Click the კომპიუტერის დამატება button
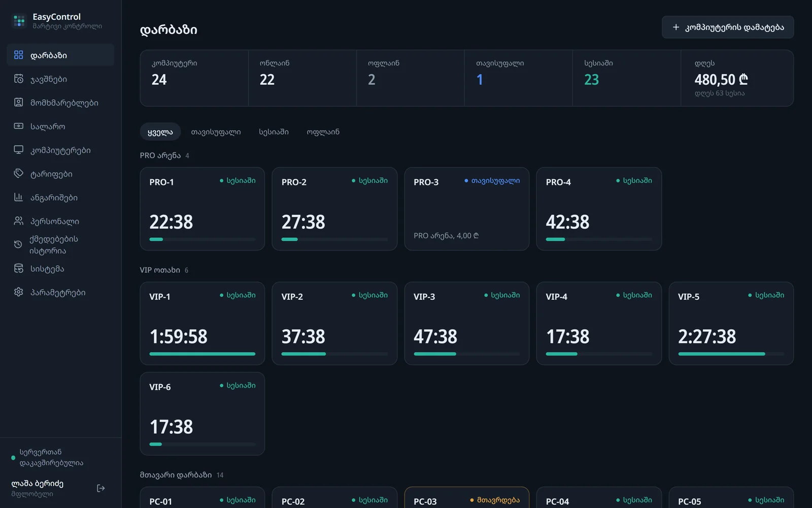This screenshot has height=508, width=812. 728,27
